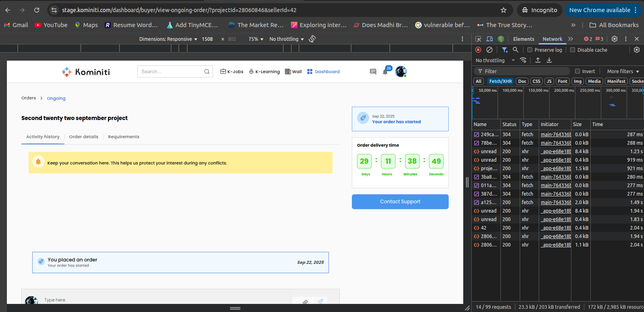Open the More filters dropdown

pos(623,71)
